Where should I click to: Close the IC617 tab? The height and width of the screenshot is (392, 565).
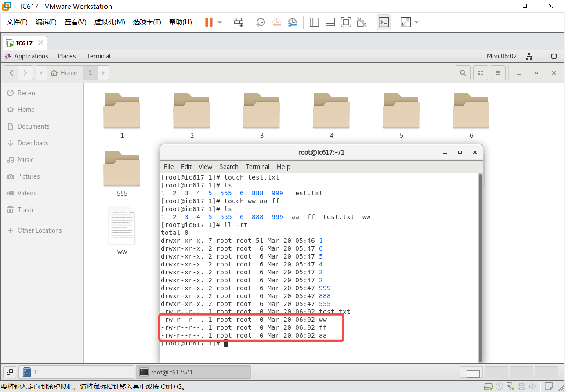pos(40,43)
